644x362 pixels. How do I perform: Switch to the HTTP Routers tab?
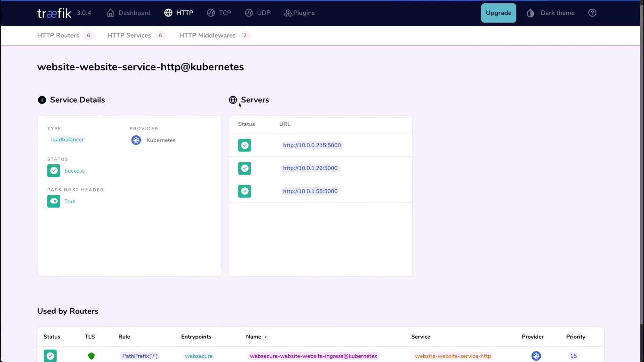(58, 36)
